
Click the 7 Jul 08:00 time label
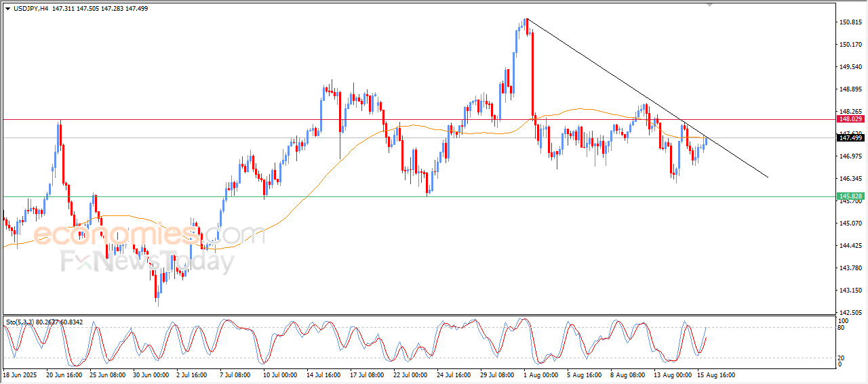[237, 375]
